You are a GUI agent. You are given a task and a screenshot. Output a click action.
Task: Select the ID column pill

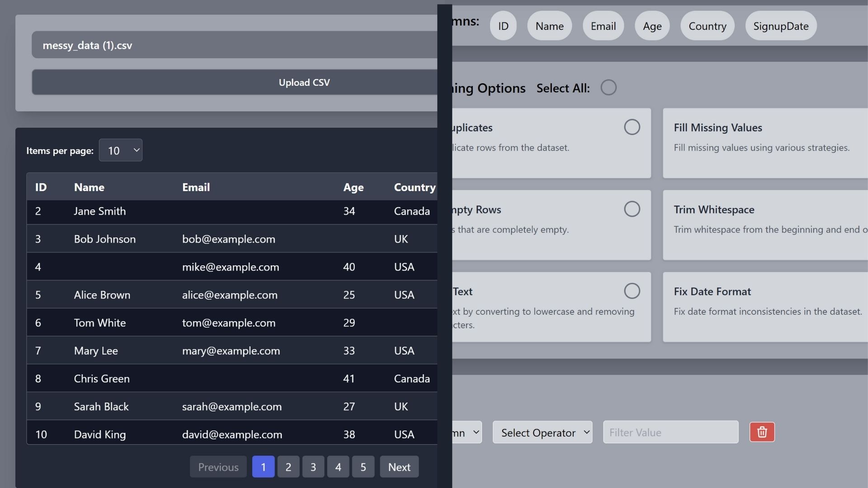click(x=503, y=26)
